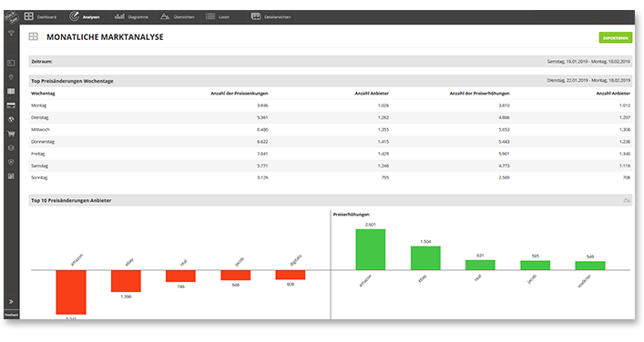Open the filter funnel in sidebar
The image size is (644, 342).
pos(11,34)
